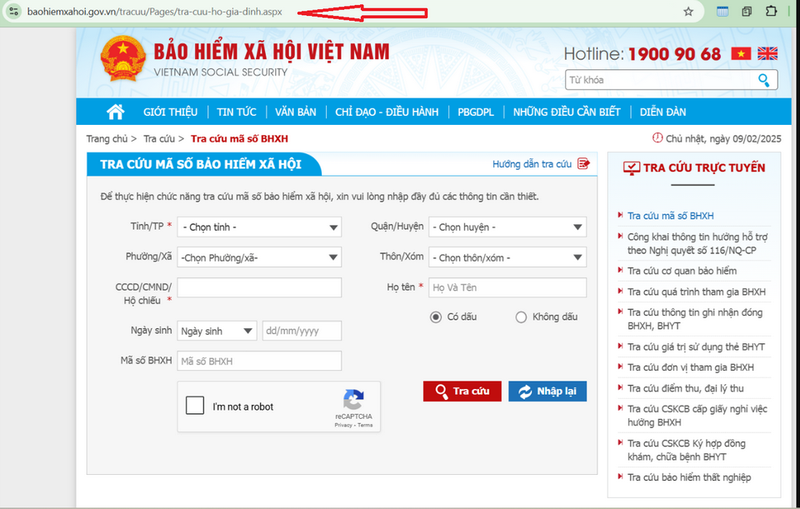The height and width of the screenshot is (509, 800).
Task: Open the copy/duplicate icon in browser toolbar
Action: (746, 11)
